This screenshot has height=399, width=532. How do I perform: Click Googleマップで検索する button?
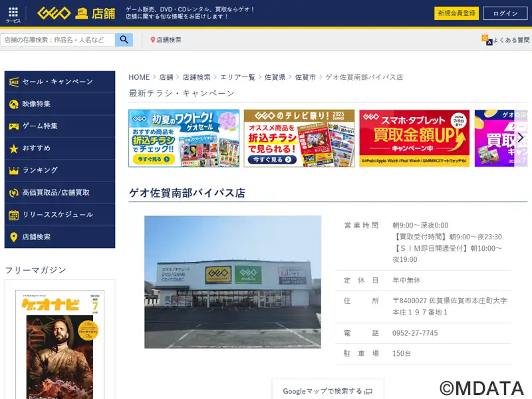[x=328, y=390]
